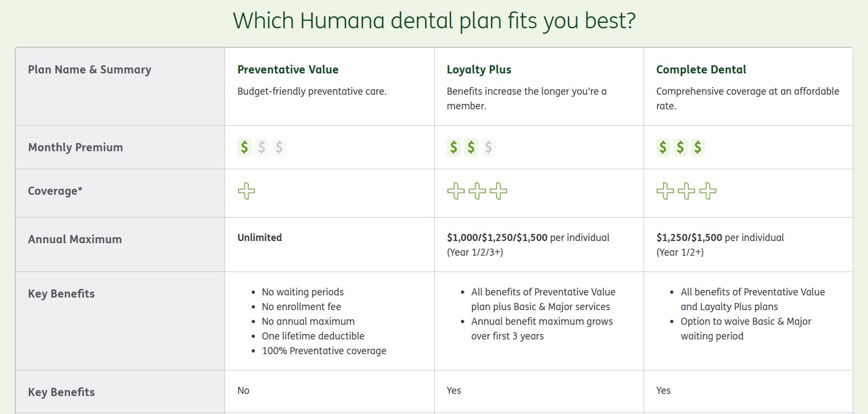Click the Unlimited annual maximum value
Screen dimensions: 868x414
click(x=260, y=238)
